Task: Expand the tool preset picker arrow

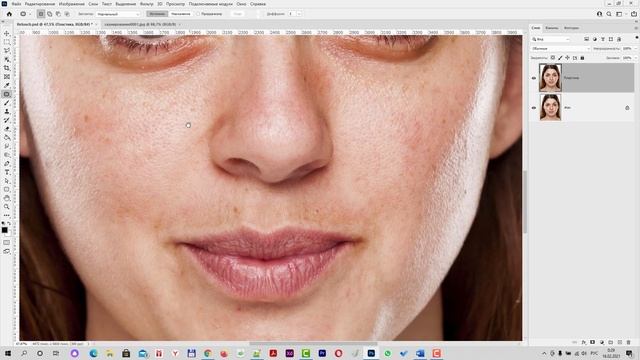Action: (x=29, y=14)
